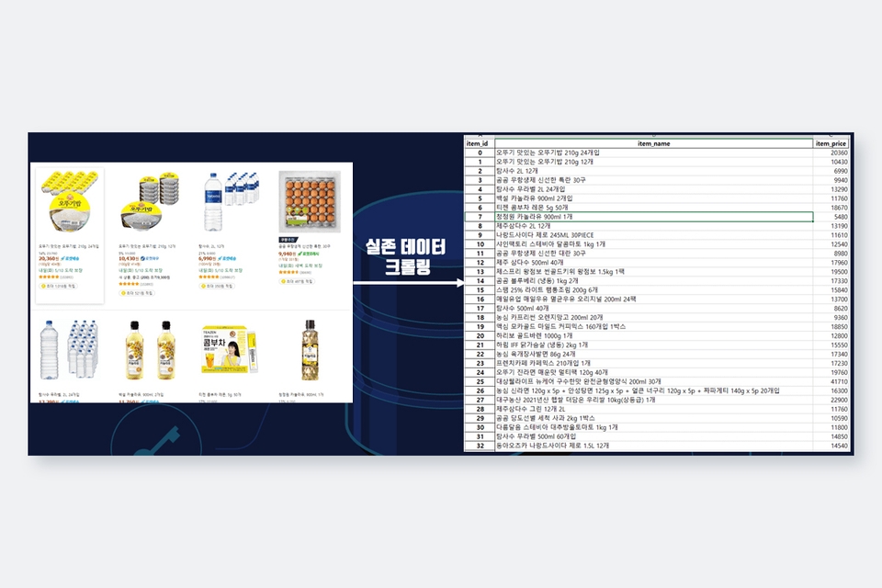The image size is (882, 588).
Task: Select price cell 41710
Action: [831, 381]
